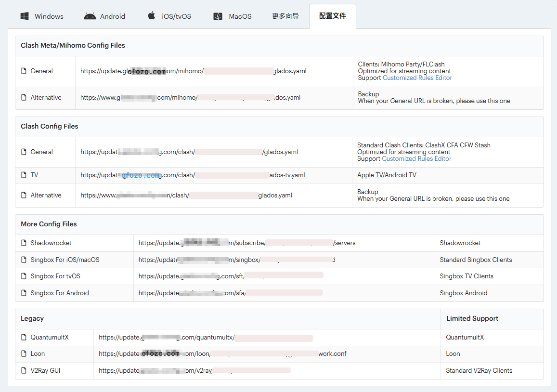Open Customized Rules Editor link under Mihomo
The image size is (557, 392).
click(x=417, y=78)
